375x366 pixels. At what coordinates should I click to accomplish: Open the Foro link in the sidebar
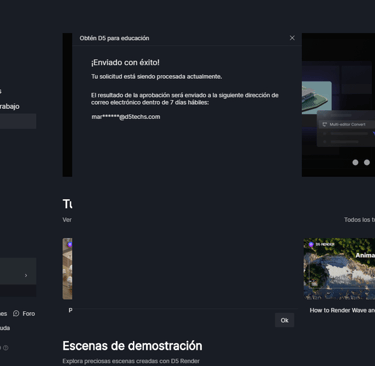(x=29, y=314)
